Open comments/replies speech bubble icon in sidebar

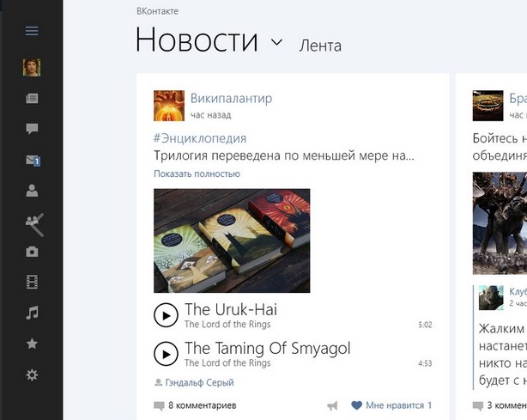(x=32, y=129)
